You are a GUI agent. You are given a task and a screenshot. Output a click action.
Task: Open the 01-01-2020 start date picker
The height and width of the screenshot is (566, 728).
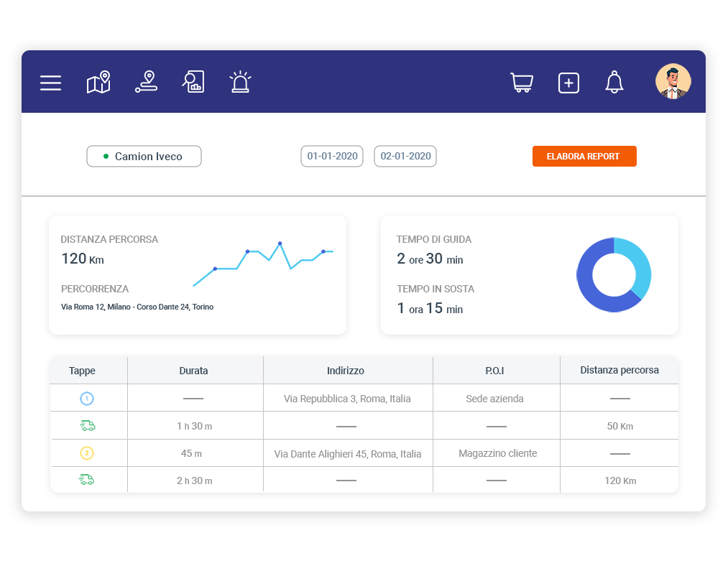click(x=332, y=157)
